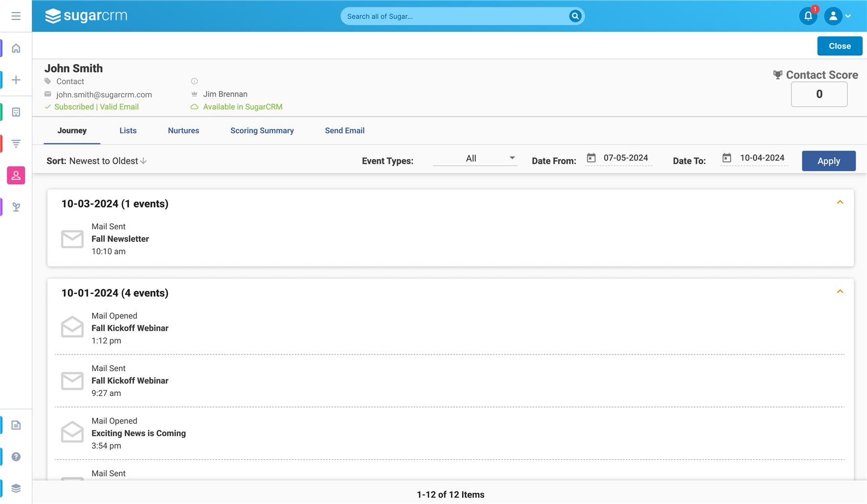
Task: Switch to the Scoring Summary tab
Action: [x=262, y=131]
